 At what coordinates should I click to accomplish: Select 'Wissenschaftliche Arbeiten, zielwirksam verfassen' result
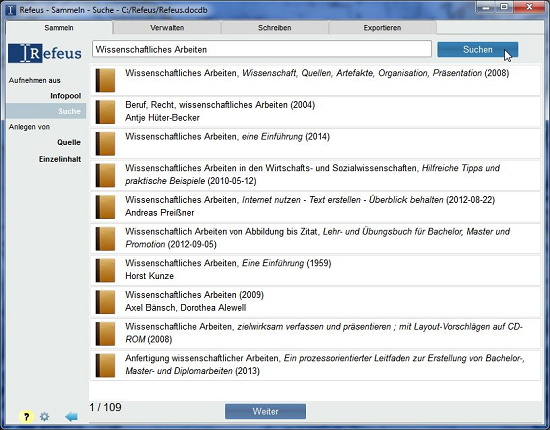[x=315, y=334]
